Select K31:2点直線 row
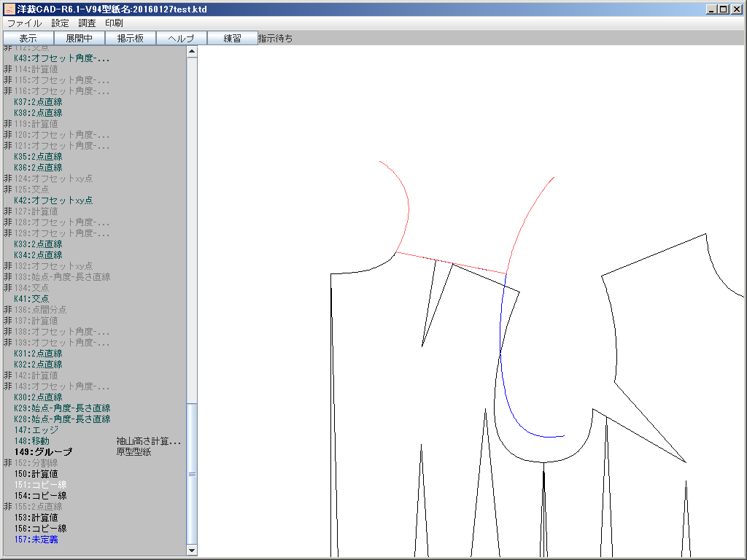 click(38, 354)
